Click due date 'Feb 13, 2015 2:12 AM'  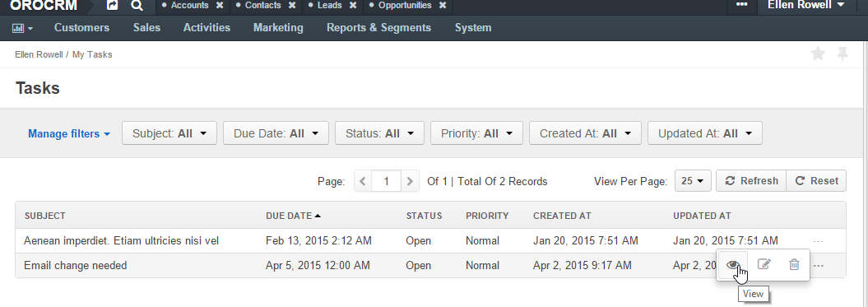(x=319, y=241)
